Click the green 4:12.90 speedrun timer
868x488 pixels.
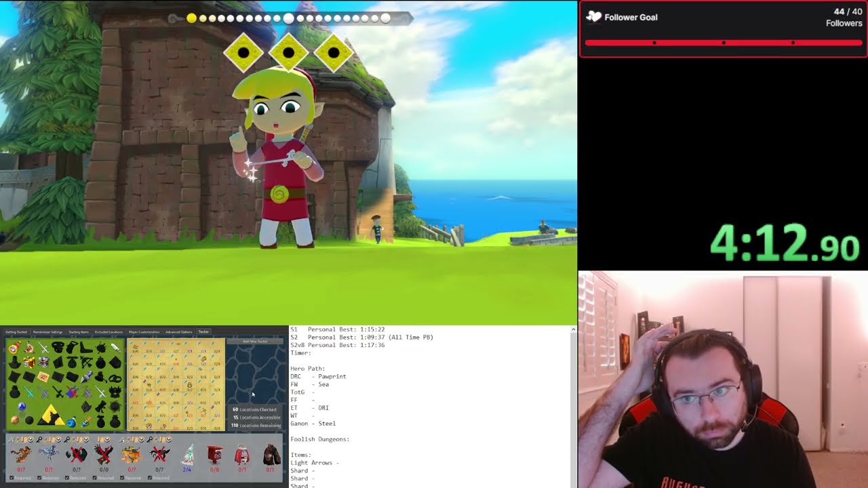[785, 243]
